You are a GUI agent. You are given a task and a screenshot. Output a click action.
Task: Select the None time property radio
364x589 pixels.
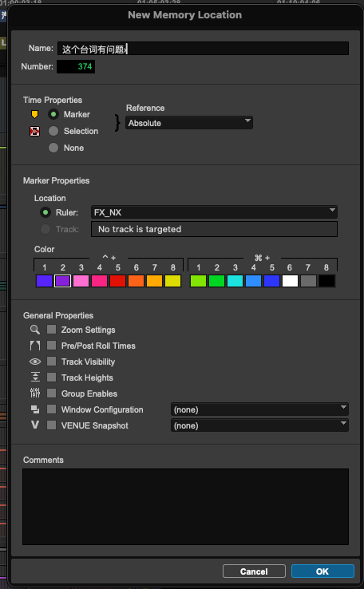click(53, 148)
